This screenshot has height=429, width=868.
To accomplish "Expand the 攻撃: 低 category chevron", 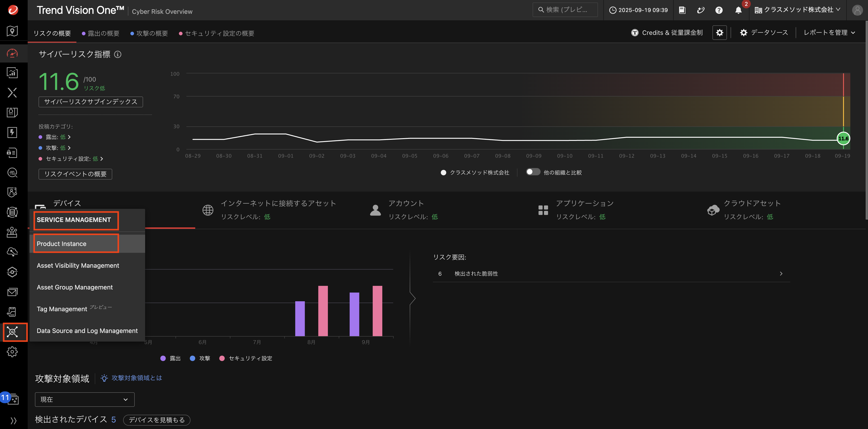I will click(x=69, y=148).
